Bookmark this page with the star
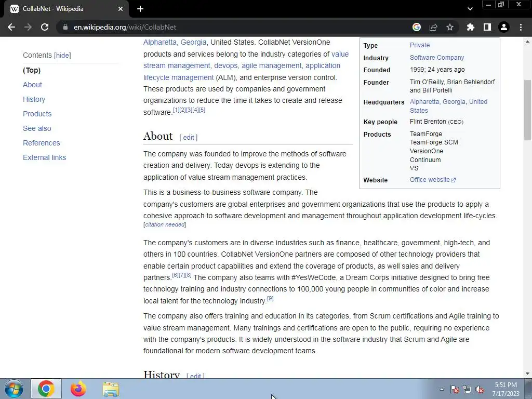532x399 pixels. click(x=450, y=27)
